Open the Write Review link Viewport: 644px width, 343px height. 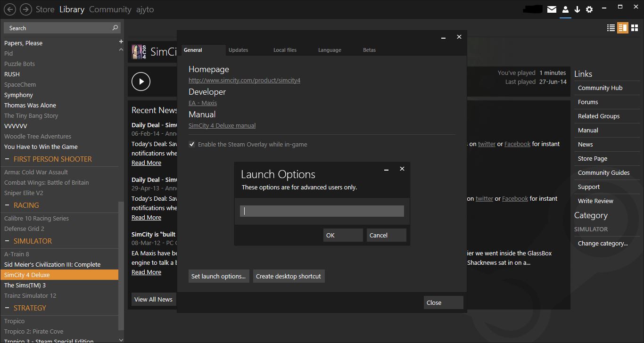tap(596, 201)
